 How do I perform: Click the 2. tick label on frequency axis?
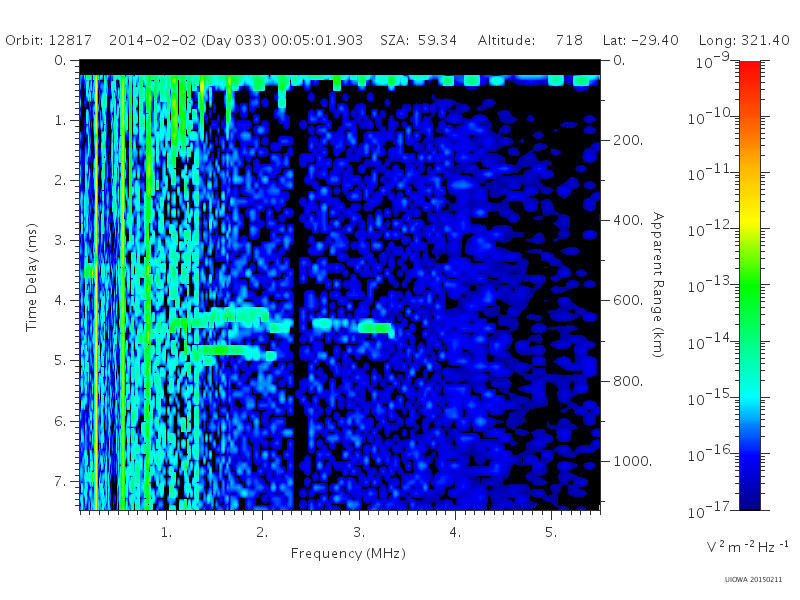(x=262, y=532)
